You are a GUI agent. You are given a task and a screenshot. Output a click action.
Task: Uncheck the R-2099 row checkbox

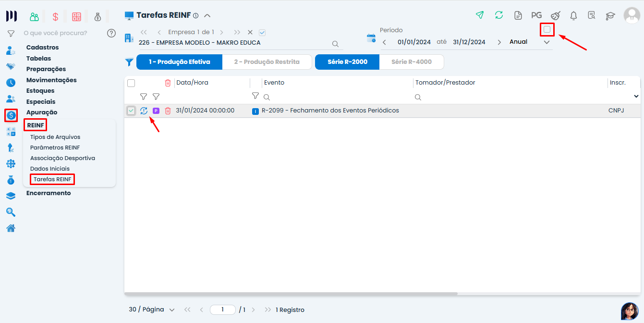point(131,111)
